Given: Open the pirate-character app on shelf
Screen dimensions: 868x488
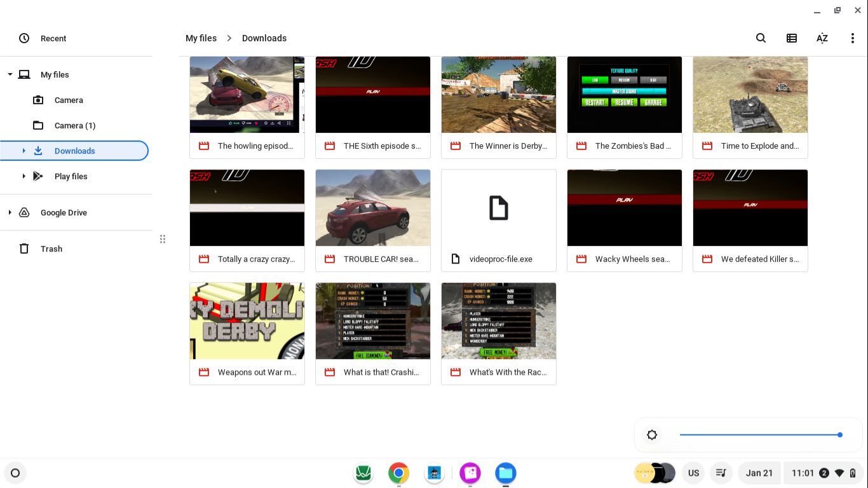Looking at the screenshot, I should [x=434, y=473].
